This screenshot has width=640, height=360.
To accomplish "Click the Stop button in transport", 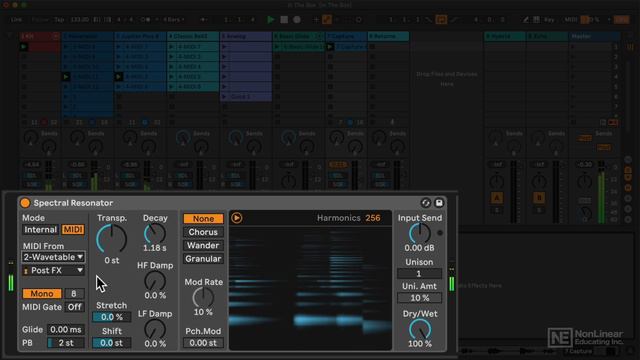I will [284, 20].
